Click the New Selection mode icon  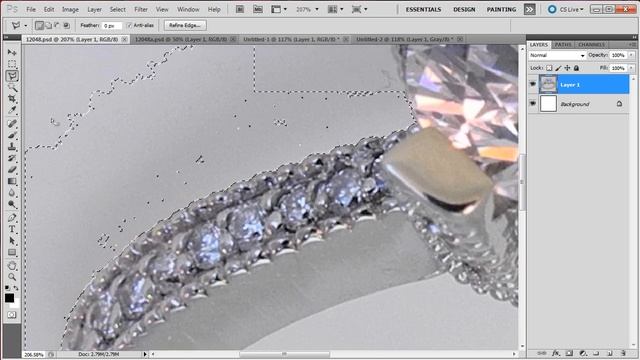pyautogui.click(x=39, y=26)
